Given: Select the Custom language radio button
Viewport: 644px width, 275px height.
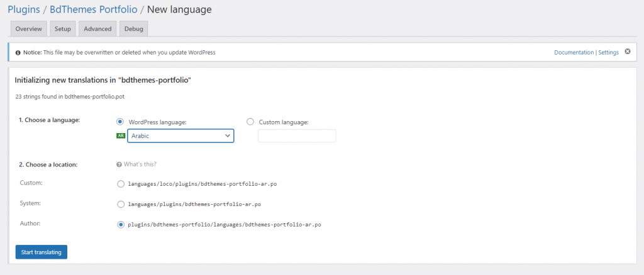Looking at the screenshot, I should [250, 122].
